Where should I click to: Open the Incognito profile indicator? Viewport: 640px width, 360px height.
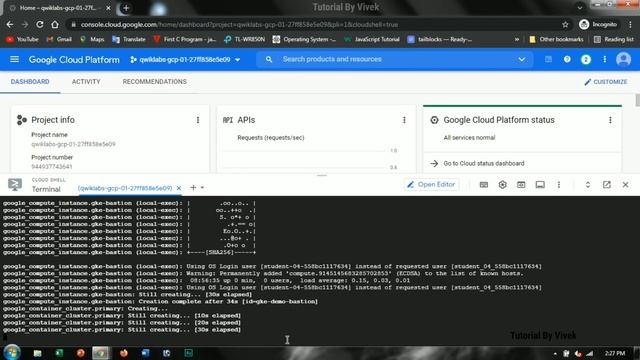click(598, 24)
